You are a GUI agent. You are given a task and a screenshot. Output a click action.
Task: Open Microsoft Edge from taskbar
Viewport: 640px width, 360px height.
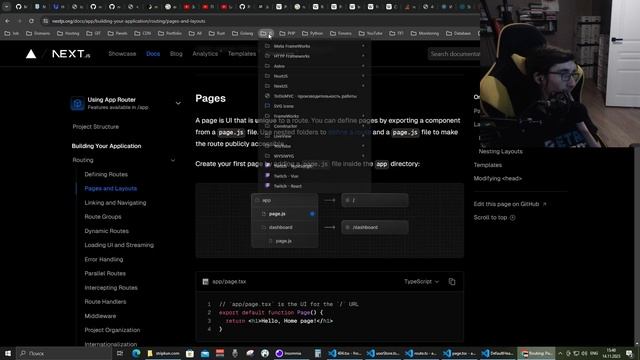(x=136, y=353)
